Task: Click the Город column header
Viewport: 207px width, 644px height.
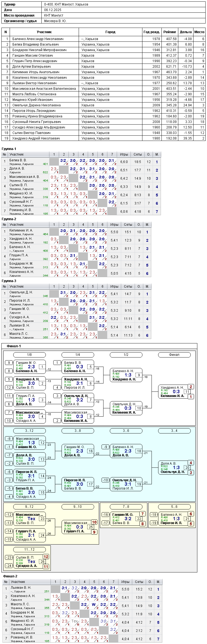Action: click(110, 32)
